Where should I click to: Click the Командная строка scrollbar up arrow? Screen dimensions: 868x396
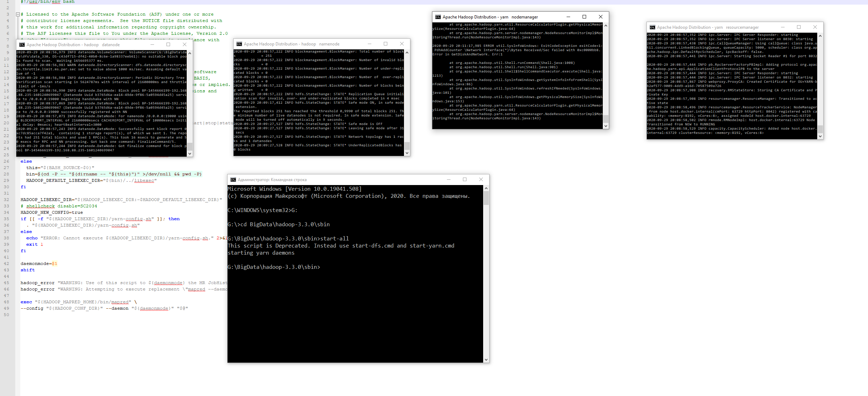486,188
